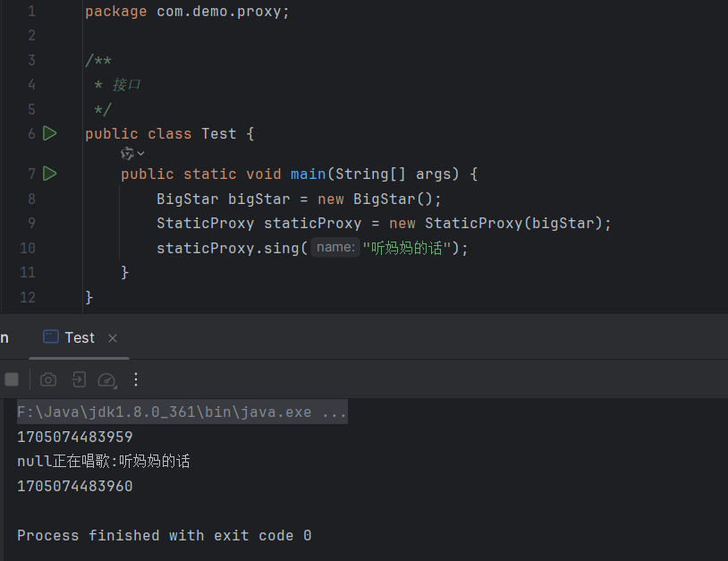
Task: Click the package keyword on line 1
Action: click(x=116, y=11)
